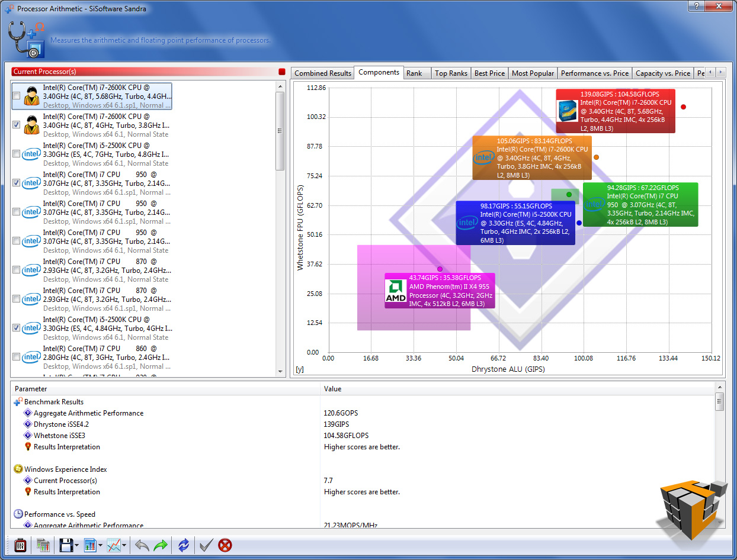Select the Components tab

coord(379,72)
